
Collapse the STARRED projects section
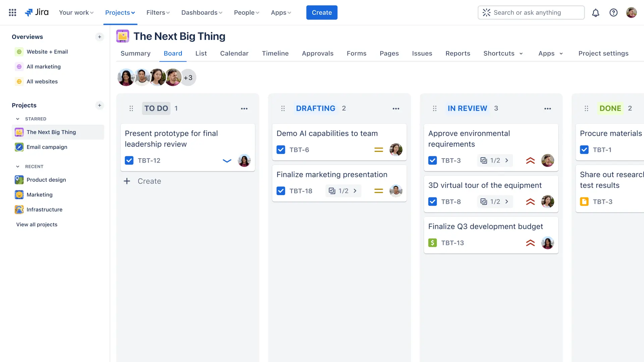18,119
